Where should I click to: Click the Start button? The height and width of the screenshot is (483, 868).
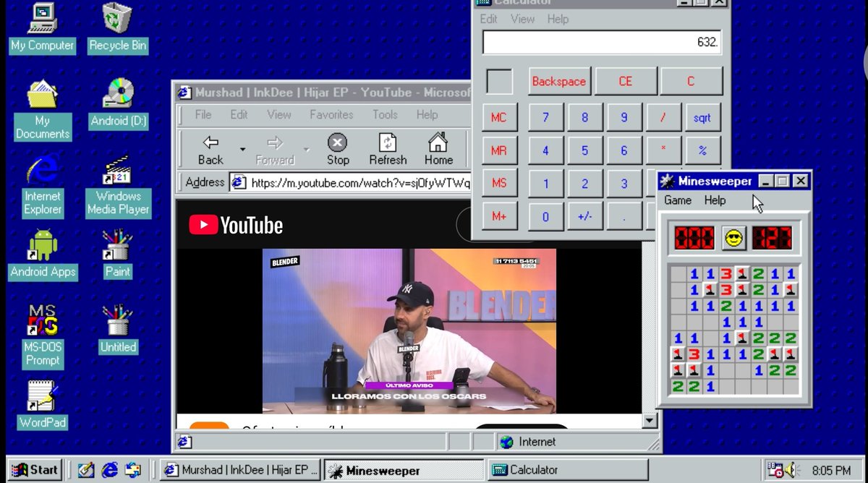click(36, 470)
